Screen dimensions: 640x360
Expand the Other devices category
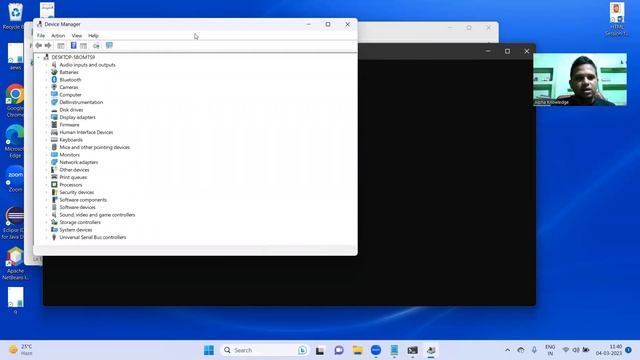[x=47, y=170]
